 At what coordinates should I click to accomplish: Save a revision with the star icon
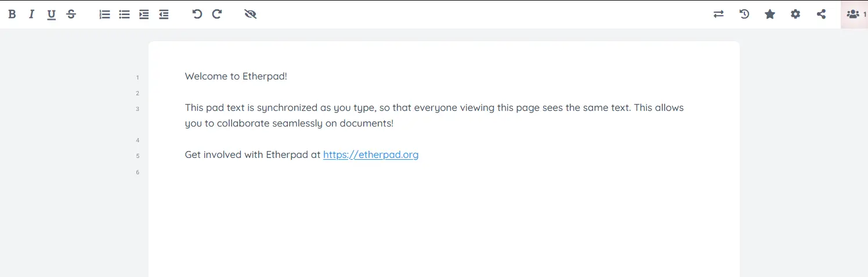click(x=770, y=15)
